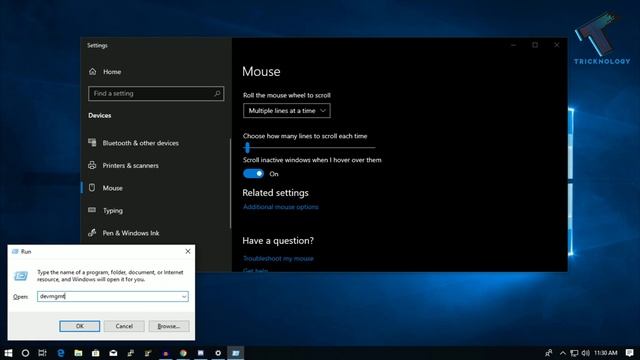Open Troubleshoot my mouse link
Image resolution: width=640 pixels, height=360 pixels.
[x=278, y=258]
